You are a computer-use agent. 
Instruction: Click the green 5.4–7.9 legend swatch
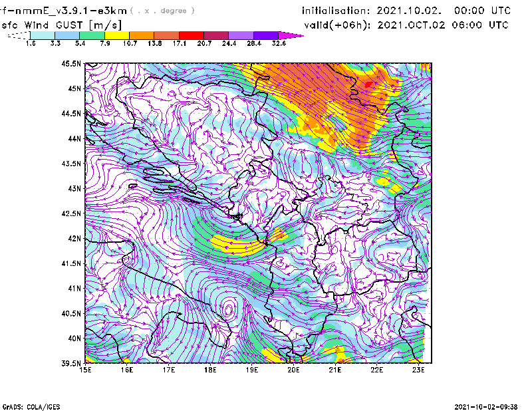[x=92, y=35]
